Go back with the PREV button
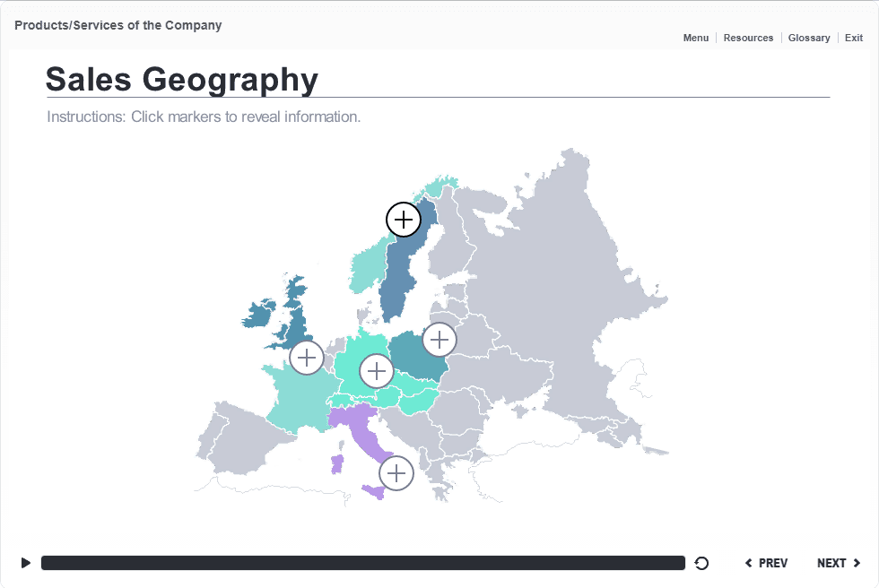Image resolution: width=879 pixels, height=588 pixels. pyautogui.click(x=767, y=563)
